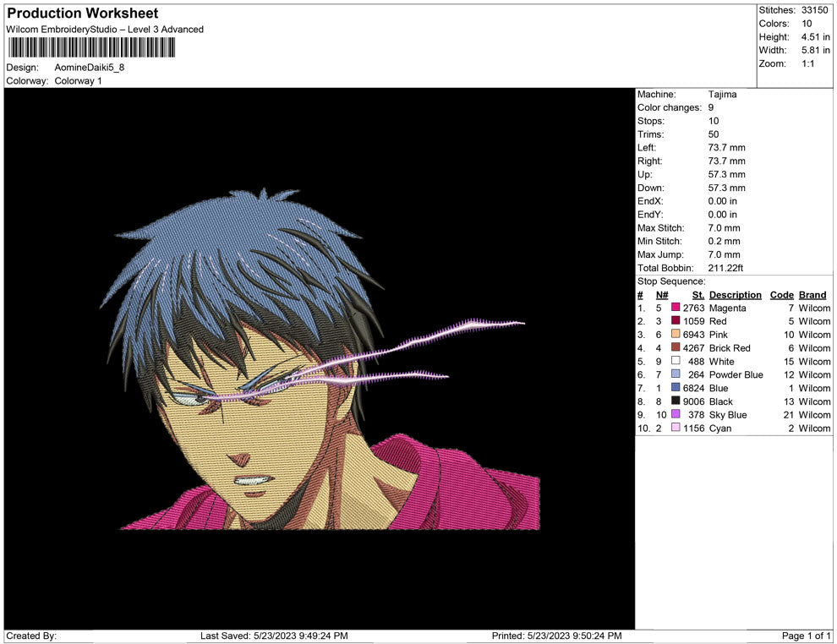Click the Trims value '50'

pos(714,134)
